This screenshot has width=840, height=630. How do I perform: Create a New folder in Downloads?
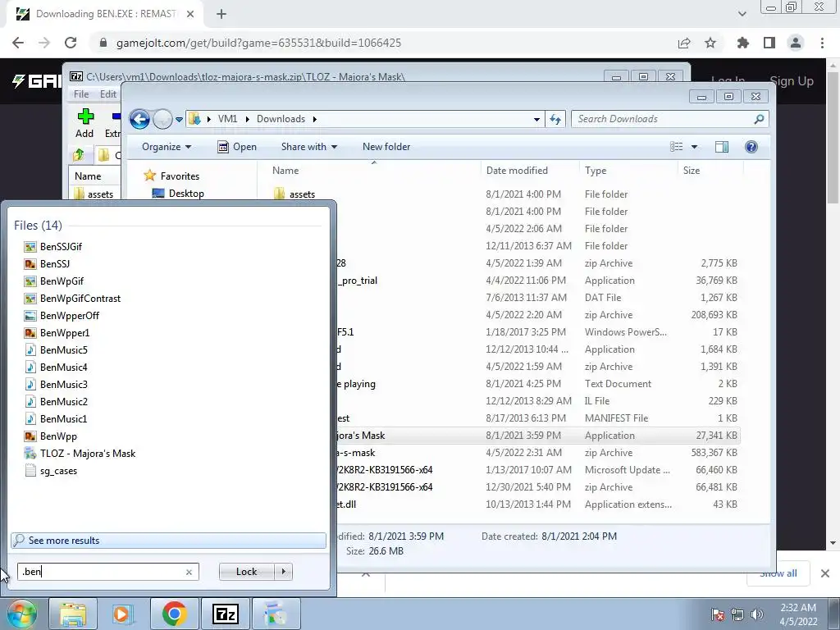click(386, 147)
